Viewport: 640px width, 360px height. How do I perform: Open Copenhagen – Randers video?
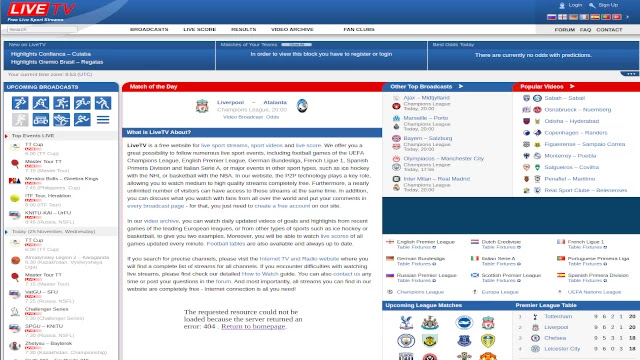[576, 133]
